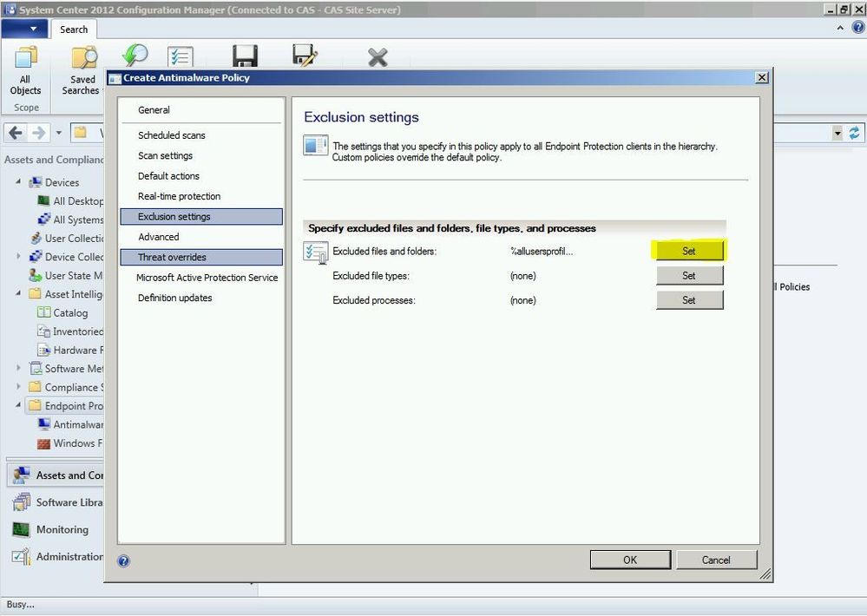Expand the Compliance Settings tree node

pos(18,387)
